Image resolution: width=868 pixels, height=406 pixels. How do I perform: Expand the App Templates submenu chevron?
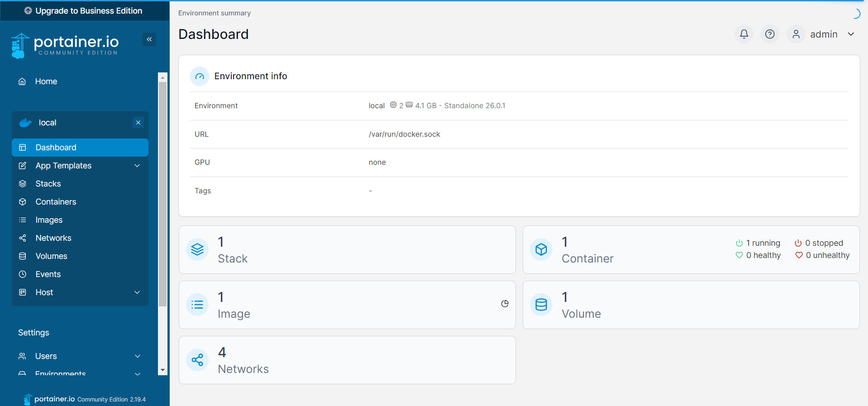[x=137, y=166]
